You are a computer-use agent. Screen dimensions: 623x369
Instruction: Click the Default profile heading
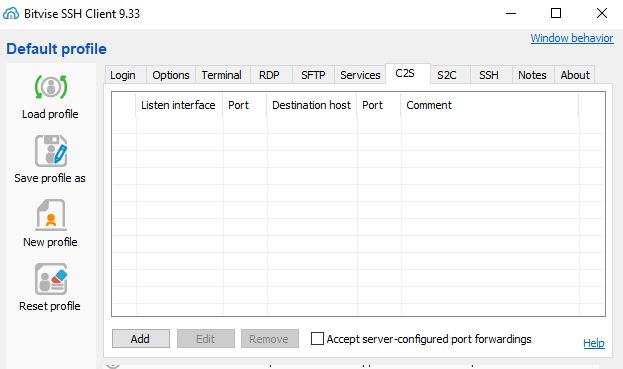56,49
